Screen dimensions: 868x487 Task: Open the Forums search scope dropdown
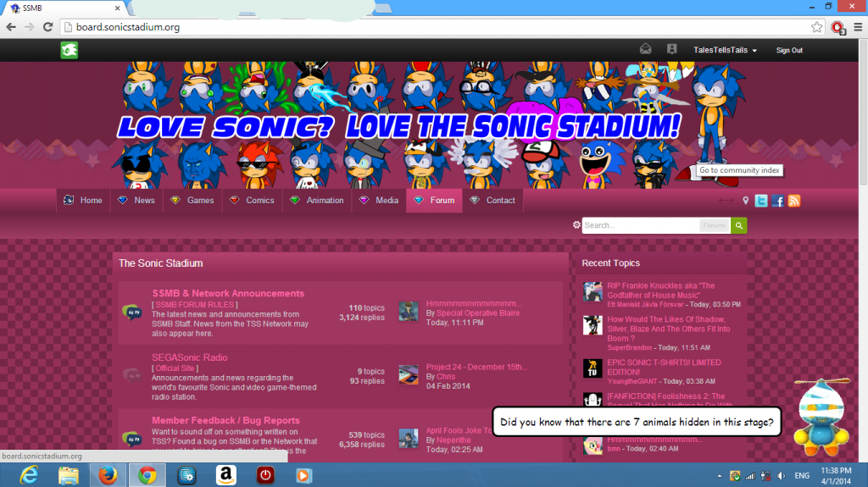coord(714,225)
